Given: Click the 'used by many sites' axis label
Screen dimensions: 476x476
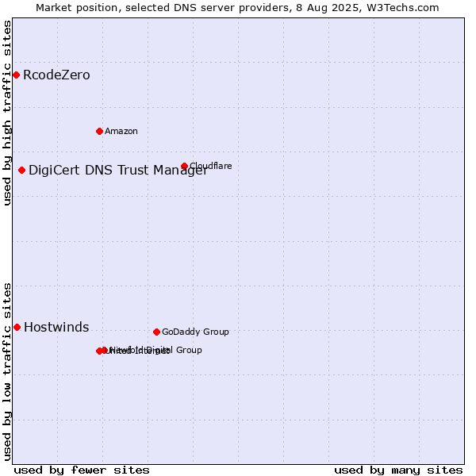Looking at the screenshot, I should tap(398, 470).
